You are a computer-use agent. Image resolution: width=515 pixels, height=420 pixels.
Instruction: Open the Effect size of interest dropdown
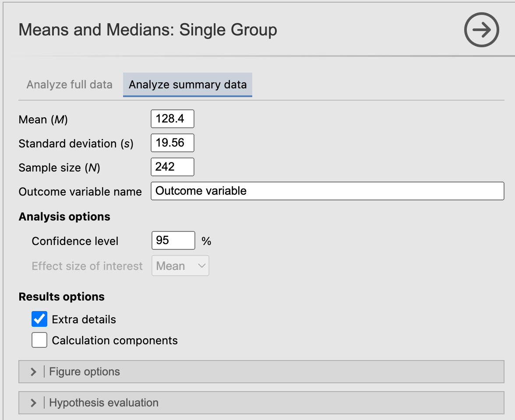coord(180,266)
